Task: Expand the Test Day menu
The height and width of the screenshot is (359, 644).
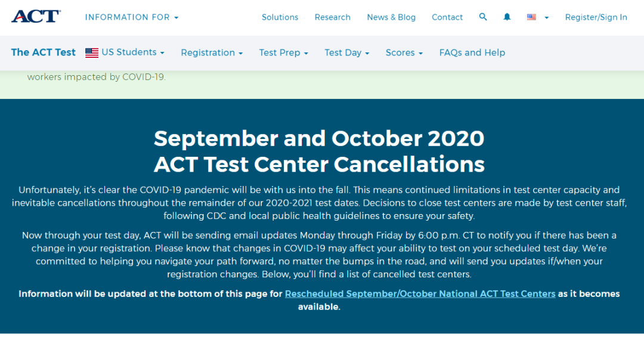Action: tap(346, 52)
